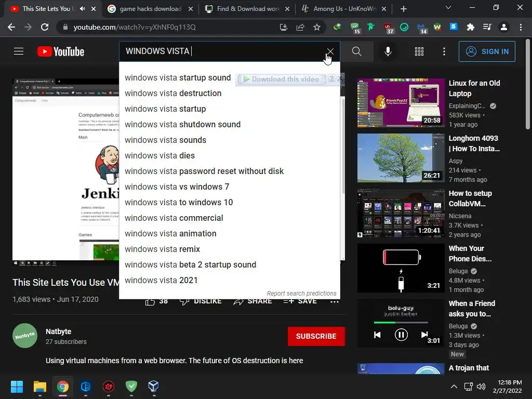
Task: Open the How to setup CollabVM video
Action: click(x=401, y=212)
